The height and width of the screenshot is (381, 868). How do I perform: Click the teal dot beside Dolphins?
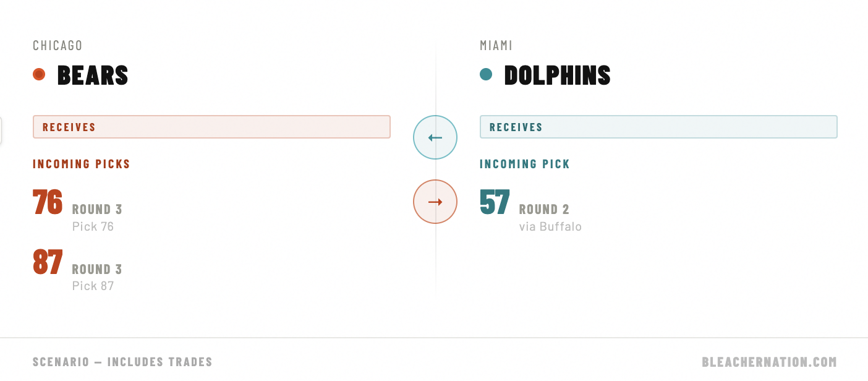[486, 74]
